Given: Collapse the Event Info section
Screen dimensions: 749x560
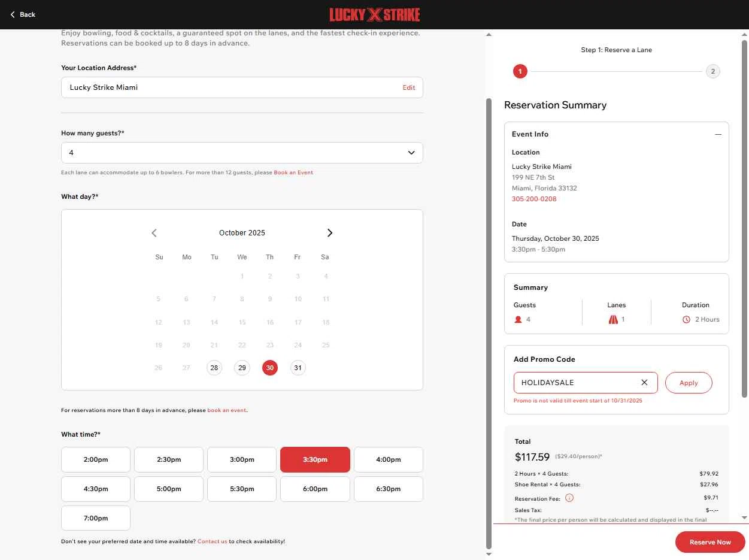Looking at the screenshot, I should [718, 134].
